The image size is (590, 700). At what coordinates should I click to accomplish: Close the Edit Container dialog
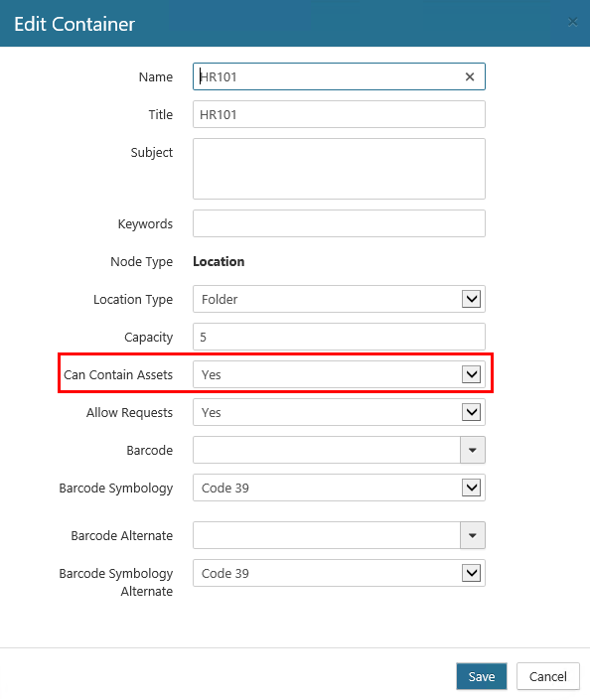tap(572, 22)
